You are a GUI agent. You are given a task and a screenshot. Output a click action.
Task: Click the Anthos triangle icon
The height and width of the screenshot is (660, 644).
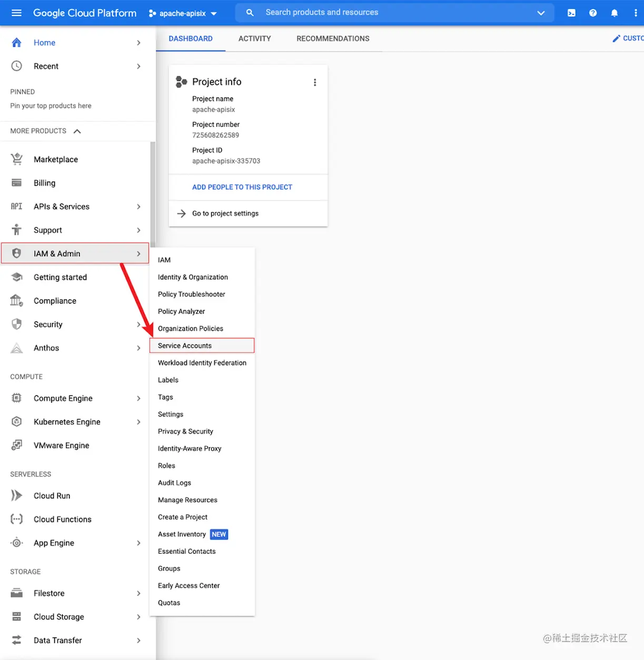click(17, 348)
